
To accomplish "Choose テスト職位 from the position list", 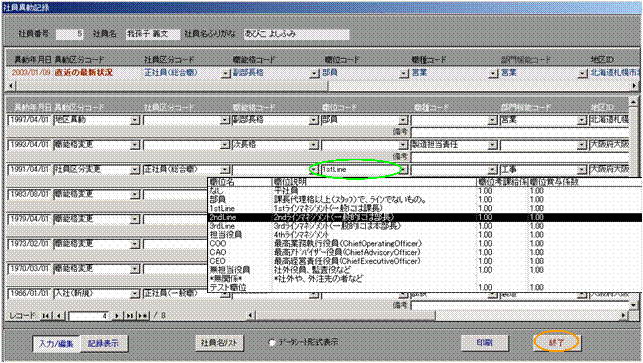I will [x=424, y=288].
